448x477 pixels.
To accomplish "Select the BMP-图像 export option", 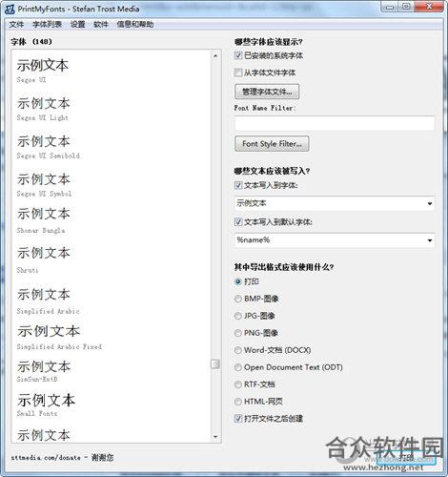I will (238, 299).
